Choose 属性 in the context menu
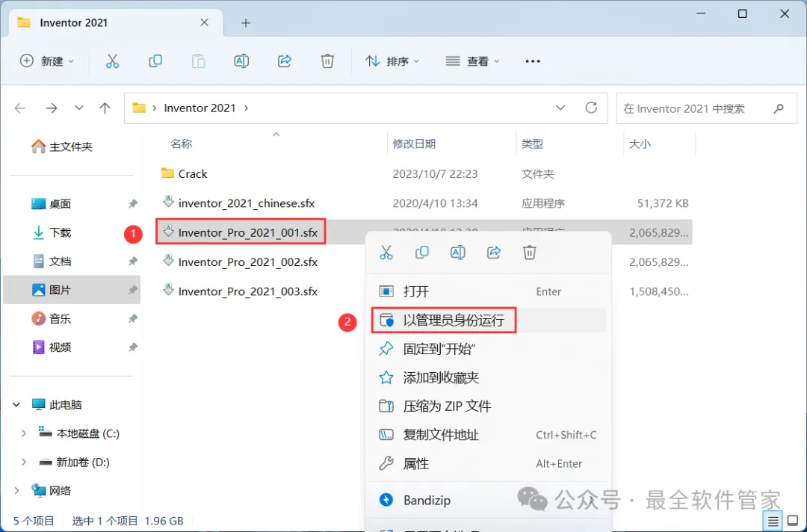 click(489, 464)
